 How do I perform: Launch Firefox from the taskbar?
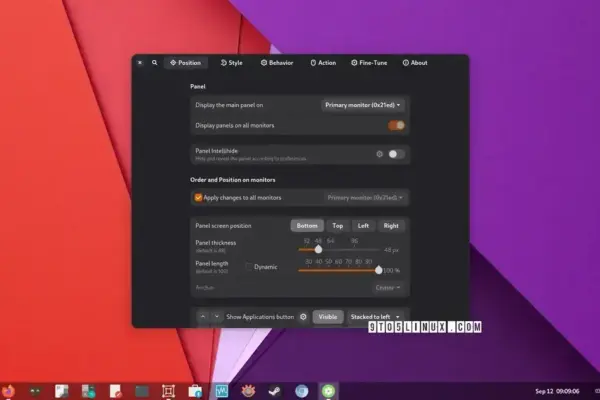coord(8,391)
